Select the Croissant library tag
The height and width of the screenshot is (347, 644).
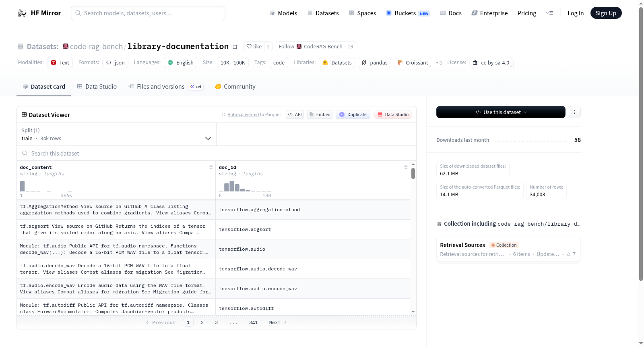[413, 62]
